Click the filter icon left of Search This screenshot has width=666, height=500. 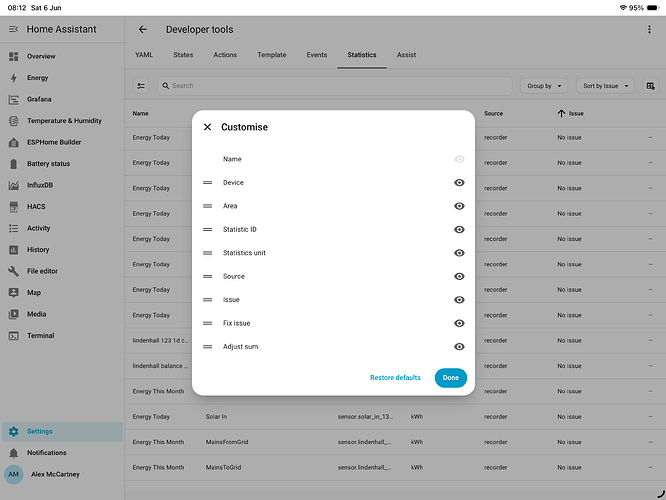pyautogui.click(x=141, y=86)
